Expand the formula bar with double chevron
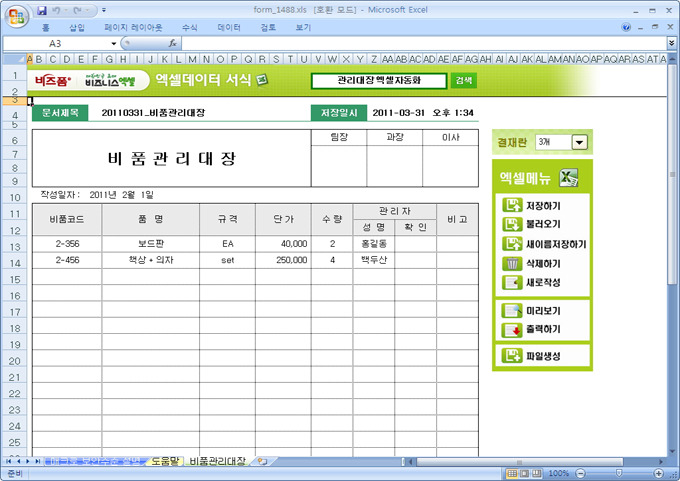 (x=672, y=43)
